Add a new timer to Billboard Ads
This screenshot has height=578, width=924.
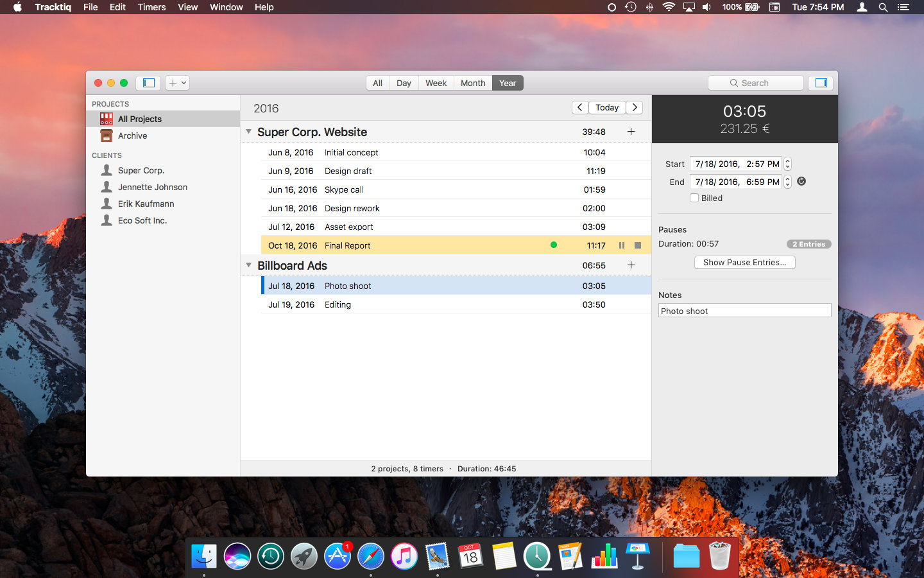pyautogui.click(x=631, y=265)
